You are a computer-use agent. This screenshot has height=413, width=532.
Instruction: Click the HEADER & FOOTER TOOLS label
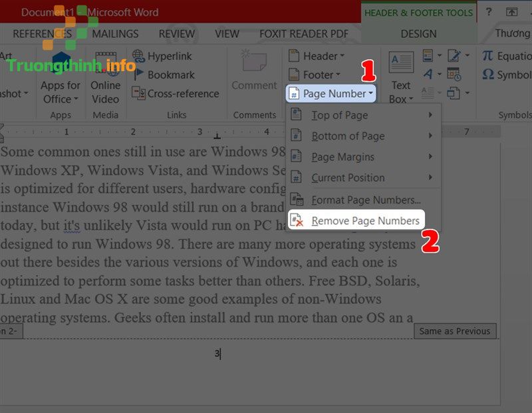418,13
